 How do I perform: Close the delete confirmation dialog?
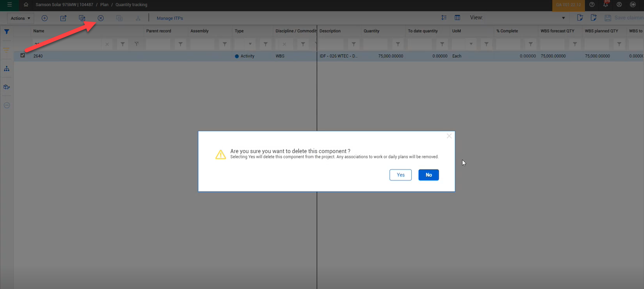pos(449,136)
